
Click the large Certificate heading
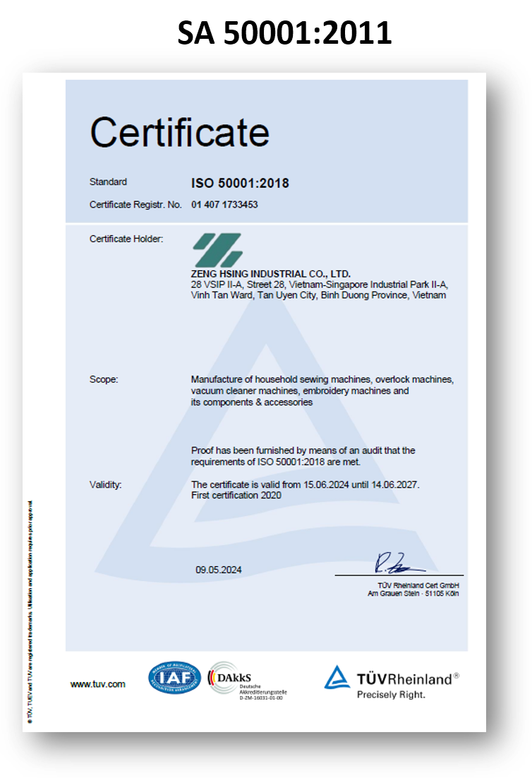click(x=179, y=131)
